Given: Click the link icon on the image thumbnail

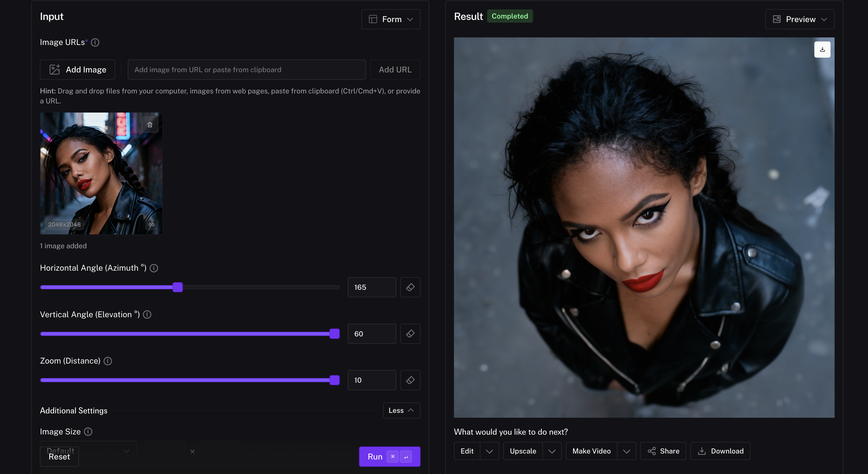Looking at the screenshot, I should click(x=151, y=225).
